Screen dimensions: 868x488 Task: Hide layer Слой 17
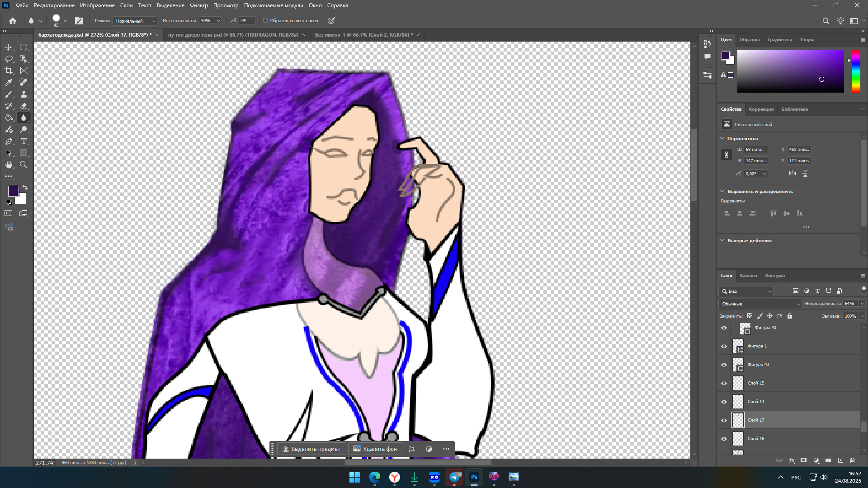click(724, 420)
